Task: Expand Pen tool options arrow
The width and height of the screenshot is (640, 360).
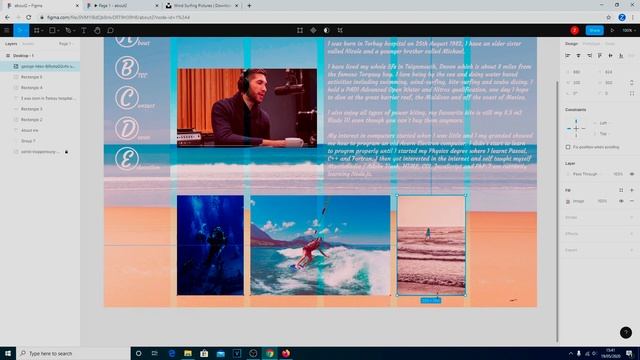Action: pyautogui.click(x=74, y=31)
